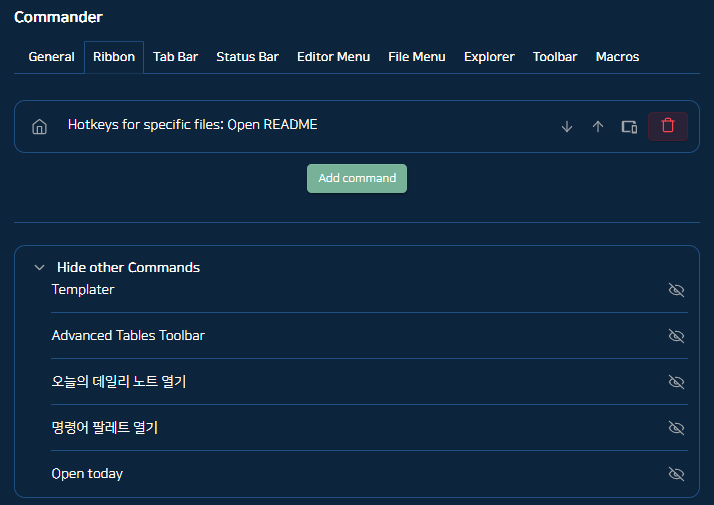Select the Ribbon tab
The image size is (714, 505).
pyautogui.click(x=114, y=57)
